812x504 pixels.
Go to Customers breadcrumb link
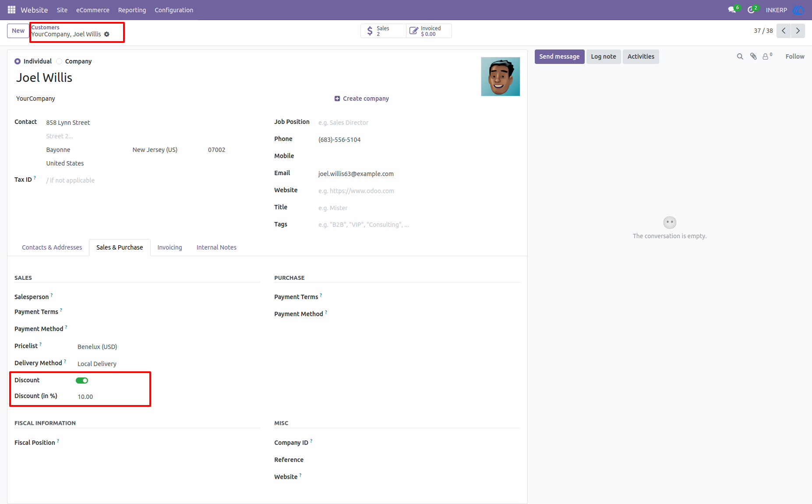[46, 27]
